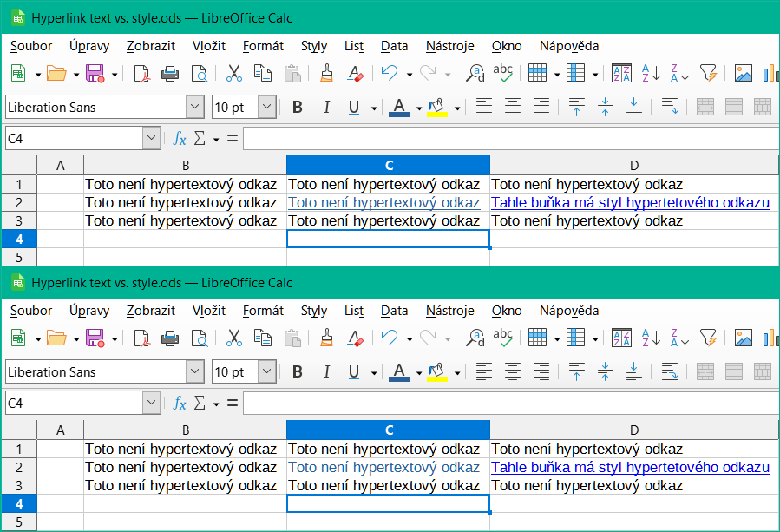780x532 pixels.
Task: Select column D header in the lower window
Action: coord(634,430)
